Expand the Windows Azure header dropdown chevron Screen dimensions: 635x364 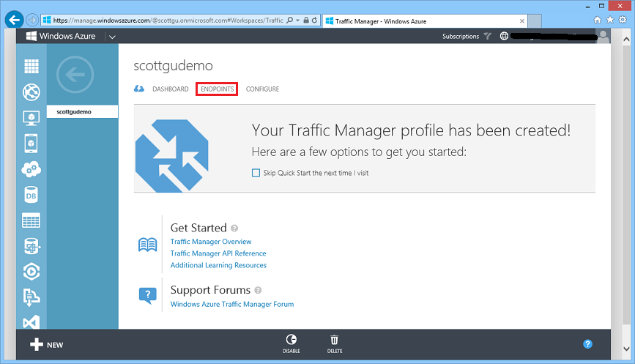112,37
